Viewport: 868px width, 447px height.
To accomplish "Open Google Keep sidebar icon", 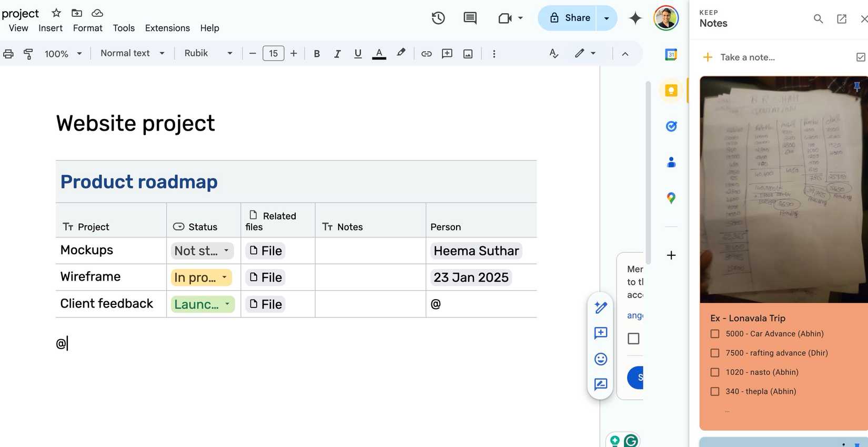I will [x=671, y=91].
